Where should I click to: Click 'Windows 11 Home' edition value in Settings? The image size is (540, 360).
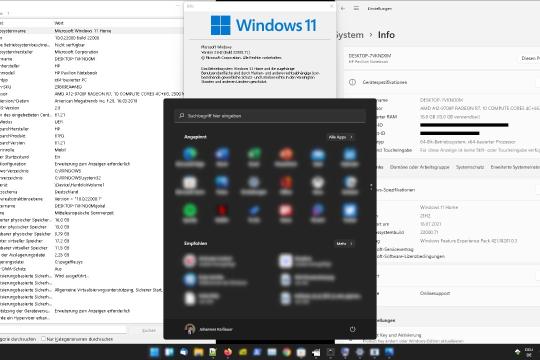(x=439, y=207)
